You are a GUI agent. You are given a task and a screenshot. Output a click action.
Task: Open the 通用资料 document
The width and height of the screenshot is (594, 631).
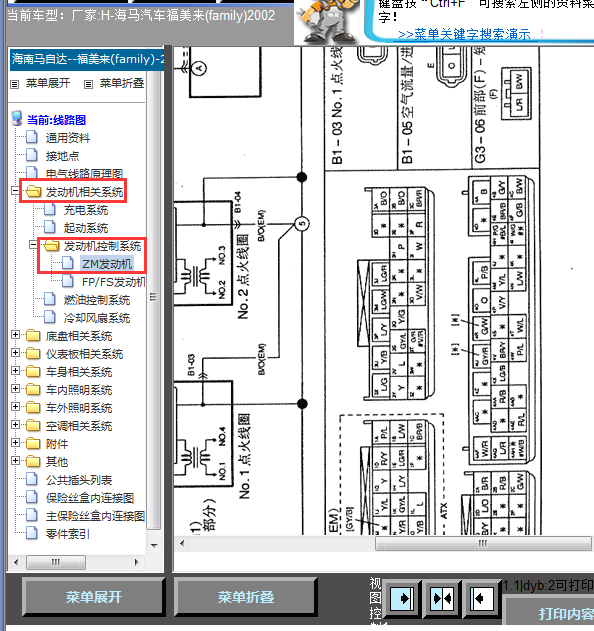68,138
